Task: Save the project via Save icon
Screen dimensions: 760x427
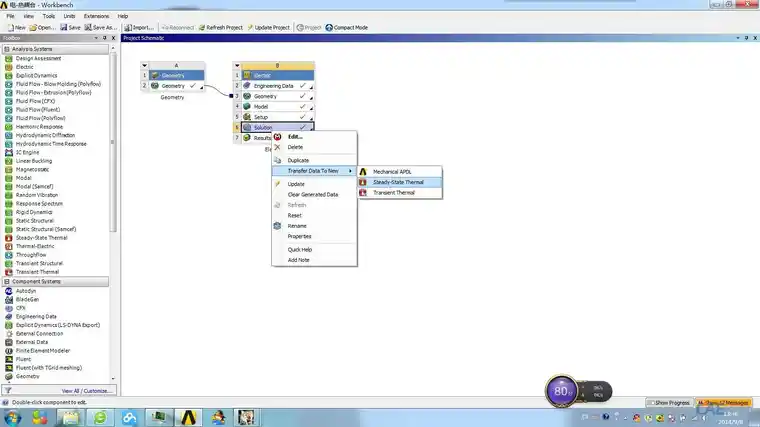Action: (x=71, y=28)
